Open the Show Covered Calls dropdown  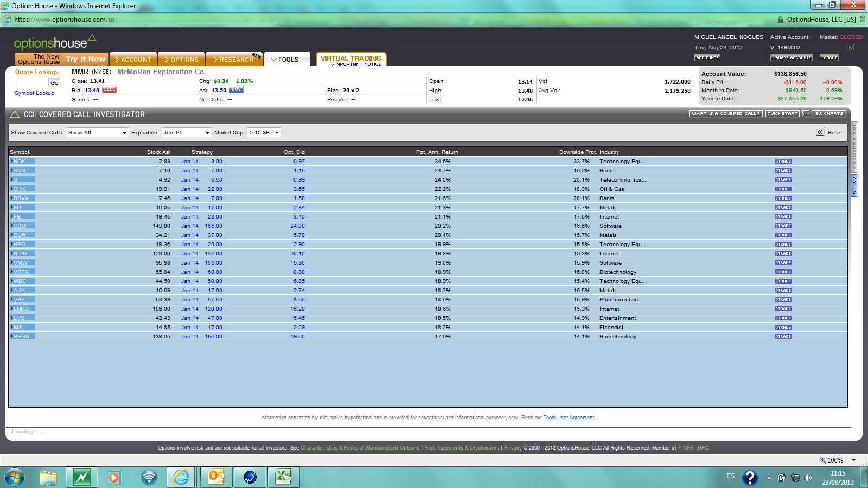coord(97,132)
